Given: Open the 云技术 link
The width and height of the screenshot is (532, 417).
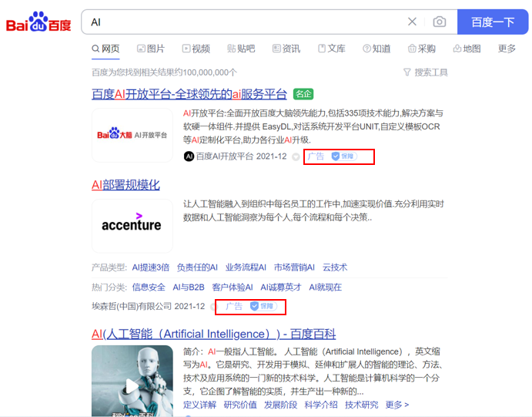Looking at the screenshot, I should tap(335, 267).
